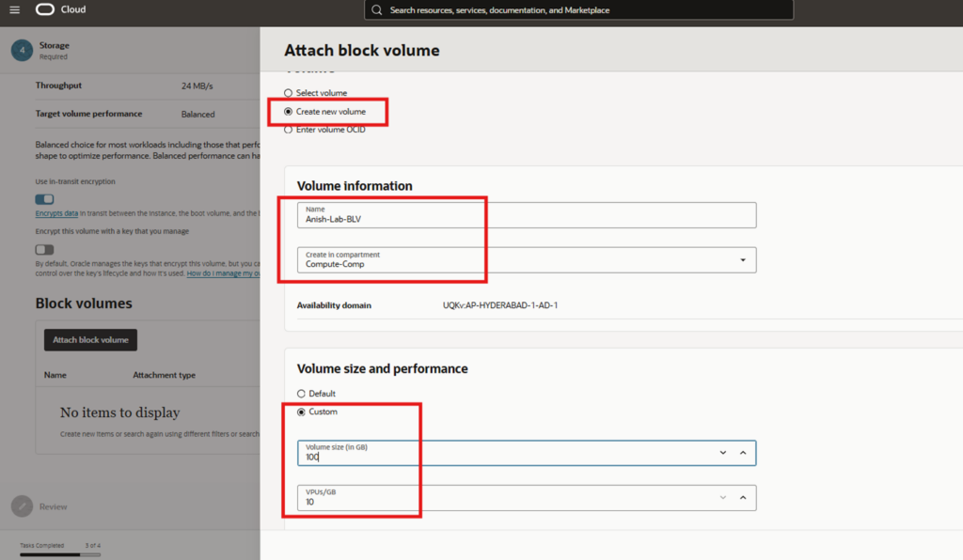Select the Create new volume option
The image size is (963, 560).
[x=289, y=112]
